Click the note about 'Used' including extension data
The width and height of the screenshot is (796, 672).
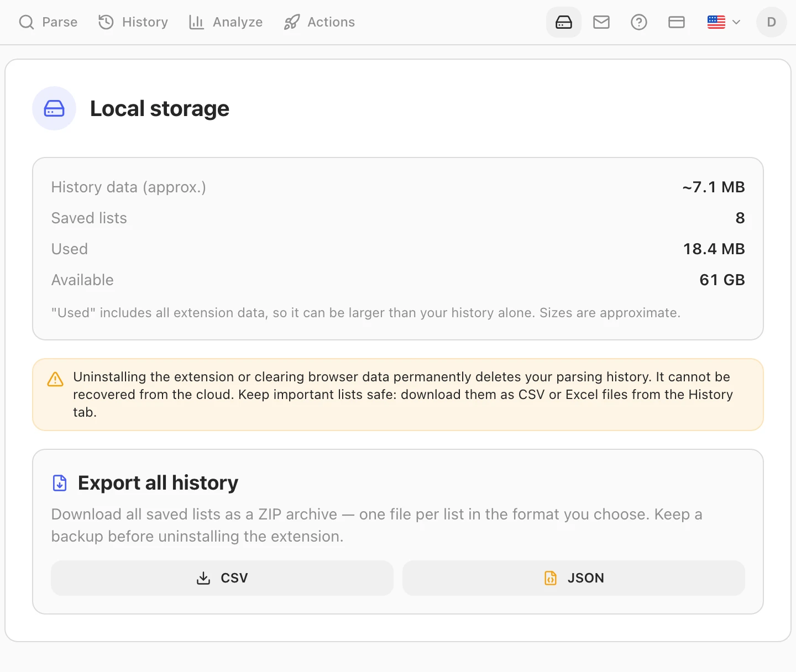point(366,313)
